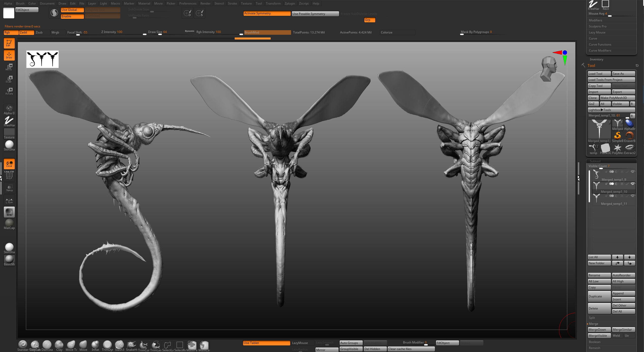Select the Move transform tool icon

[9, 67]
